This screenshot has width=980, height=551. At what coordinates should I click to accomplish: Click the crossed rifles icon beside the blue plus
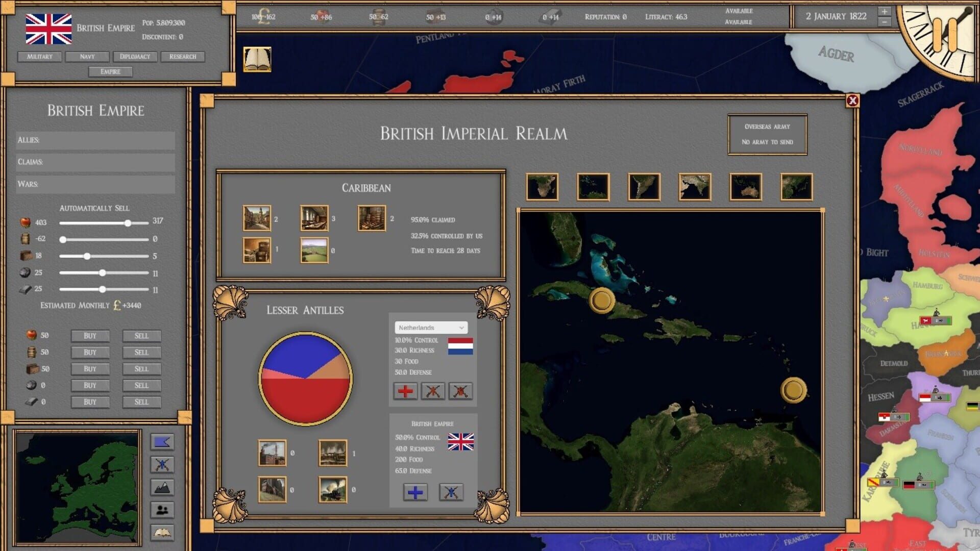pos(451,492)
